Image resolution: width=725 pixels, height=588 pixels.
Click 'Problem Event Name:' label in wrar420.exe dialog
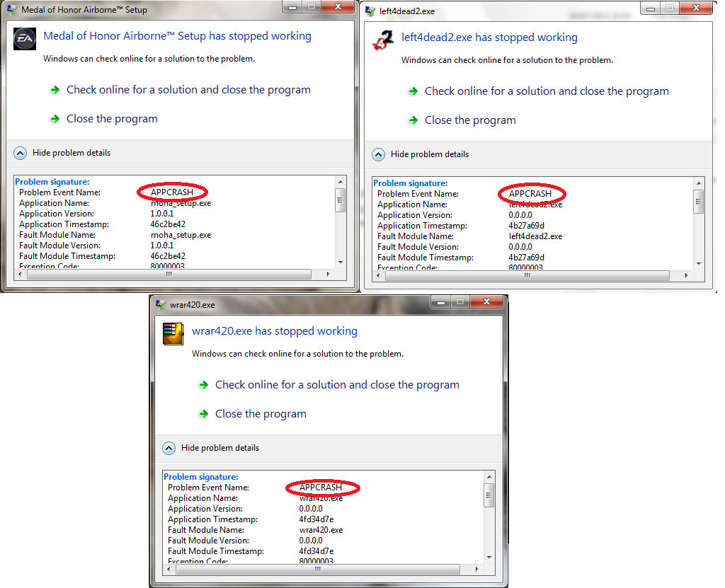[x=209, y=488]
